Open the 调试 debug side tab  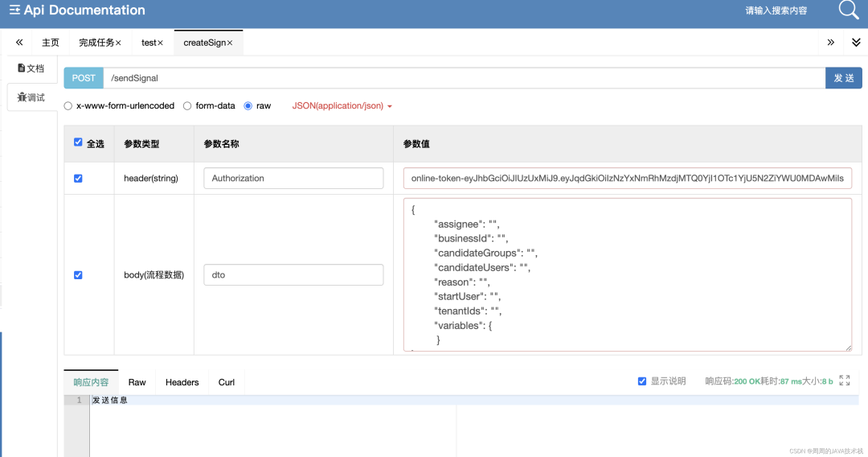coord(31,97)
